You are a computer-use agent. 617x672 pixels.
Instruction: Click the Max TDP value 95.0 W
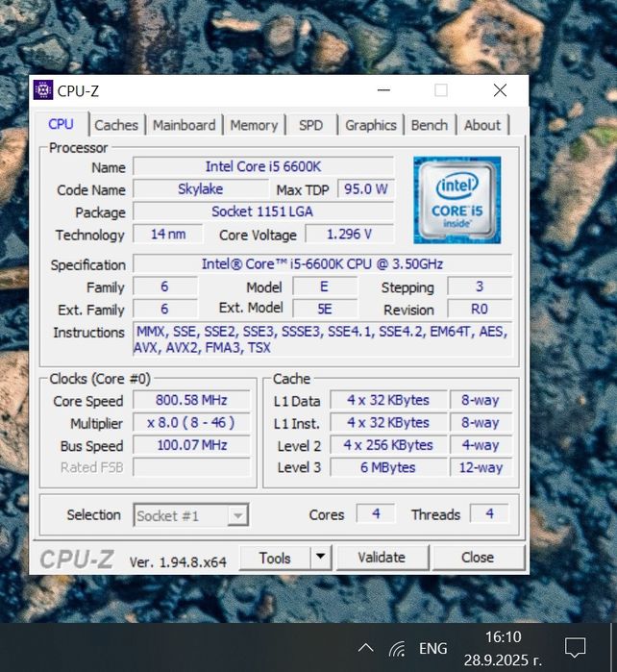tap(366, 189)
